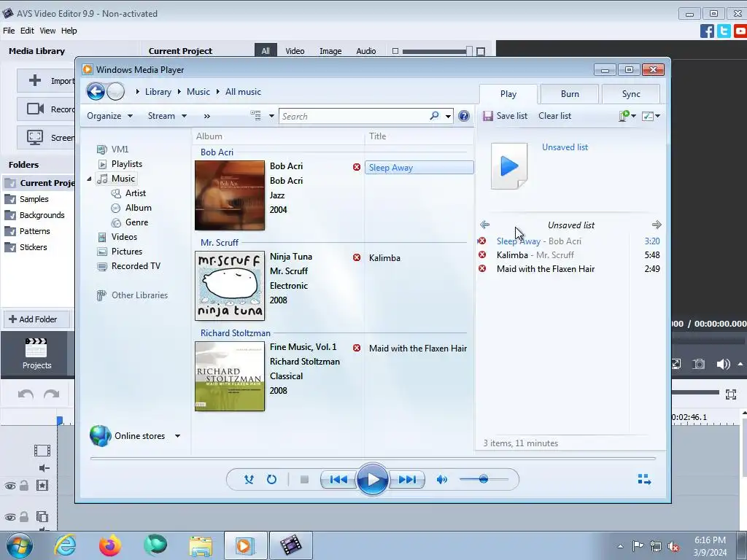Switch to the Burn tab

tap(570, 94)
